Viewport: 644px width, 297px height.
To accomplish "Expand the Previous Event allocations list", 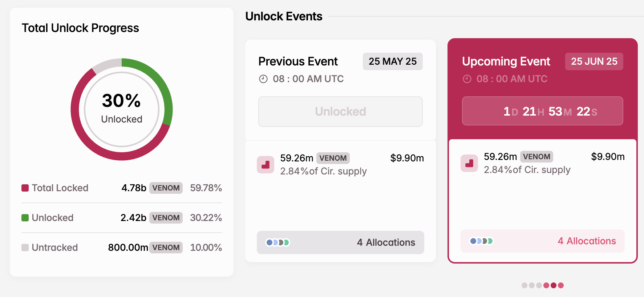I will pyautogui.click(x=340, y=242).
